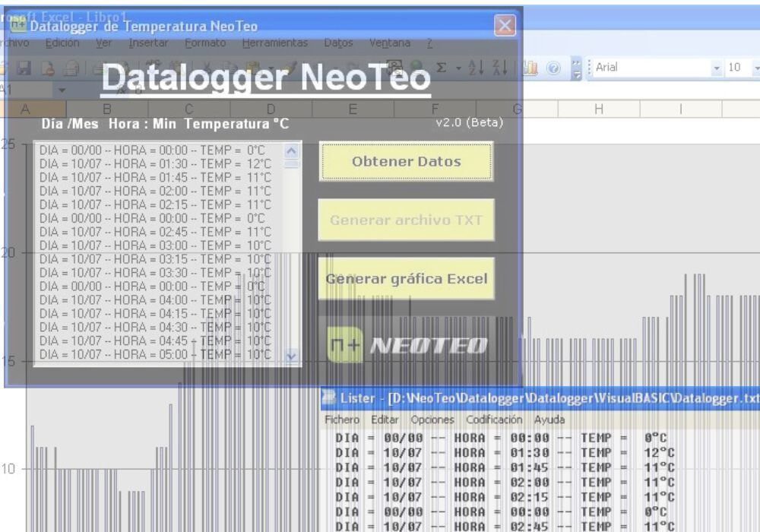Select list row HORA = 04:30 in Datalogger
760x532 pixels.
click(155, 327)
